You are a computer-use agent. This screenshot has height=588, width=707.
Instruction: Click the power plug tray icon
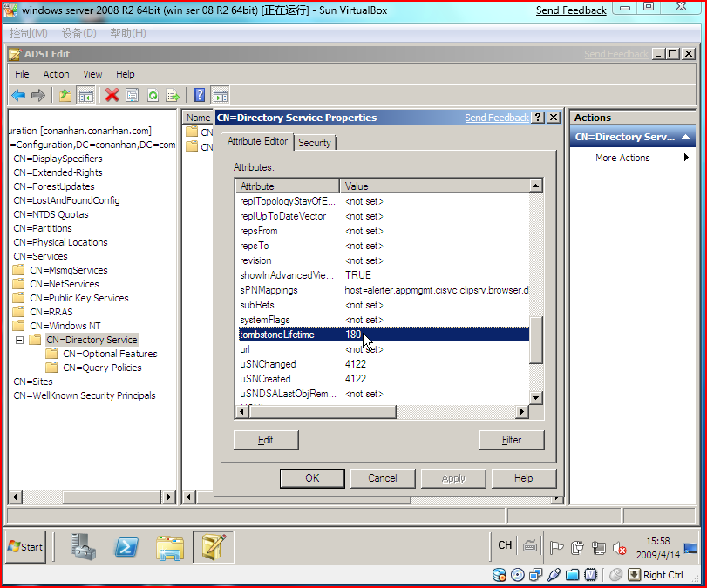point(578,548)
